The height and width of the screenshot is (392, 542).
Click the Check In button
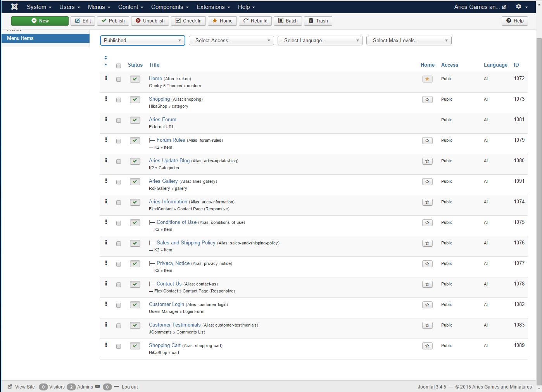tap(188, 21)
